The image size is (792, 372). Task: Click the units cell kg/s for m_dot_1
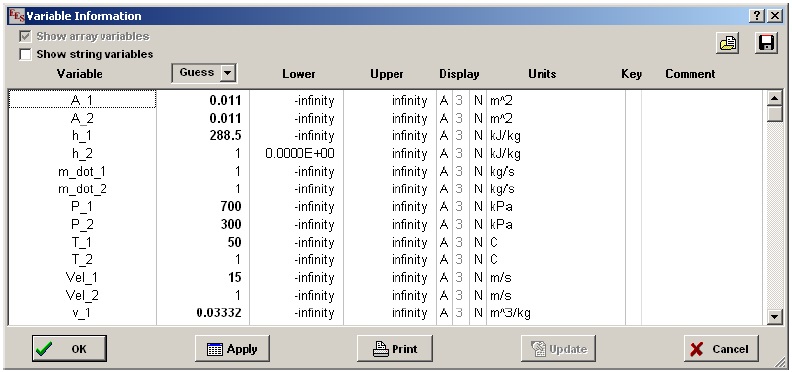click(556, 171)
